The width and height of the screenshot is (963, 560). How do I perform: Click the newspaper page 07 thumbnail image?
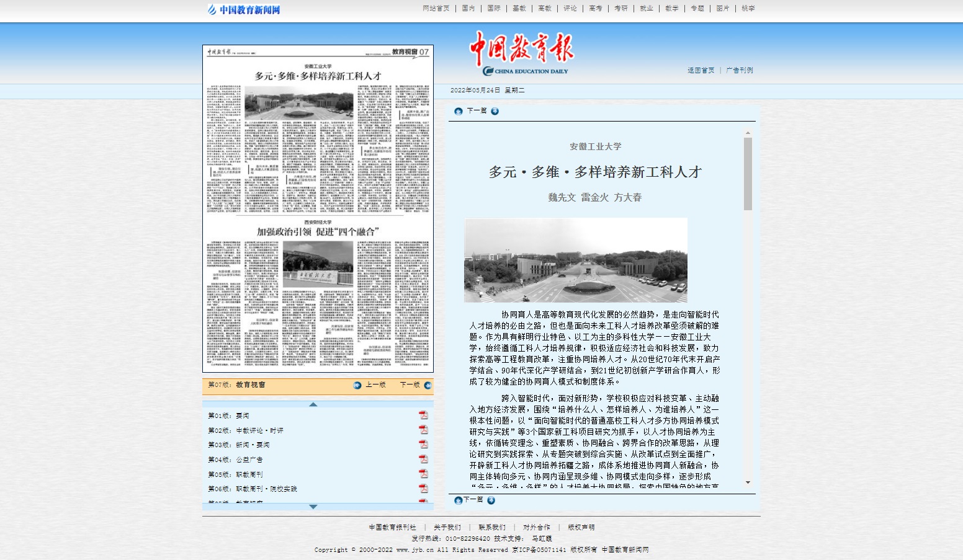(318, 208)
